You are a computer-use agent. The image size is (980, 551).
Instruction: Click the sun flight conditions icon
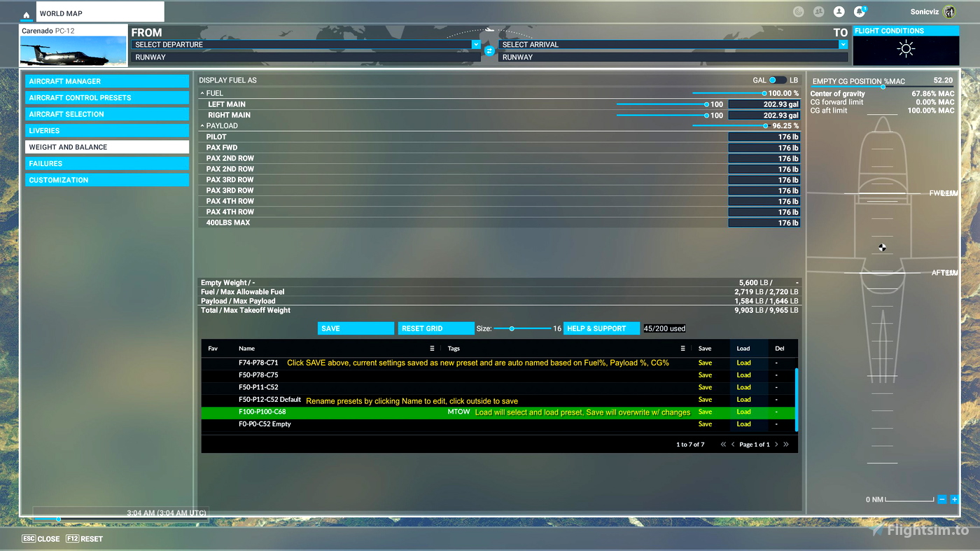click(906, 49)
